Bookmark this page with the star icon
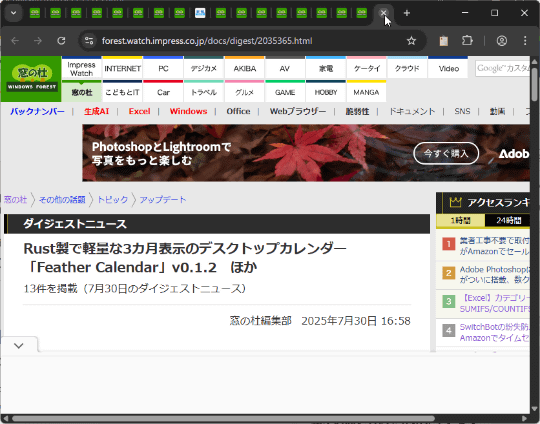Image resolution: width=540 pixels, height=424 pixels. (411, 41)
